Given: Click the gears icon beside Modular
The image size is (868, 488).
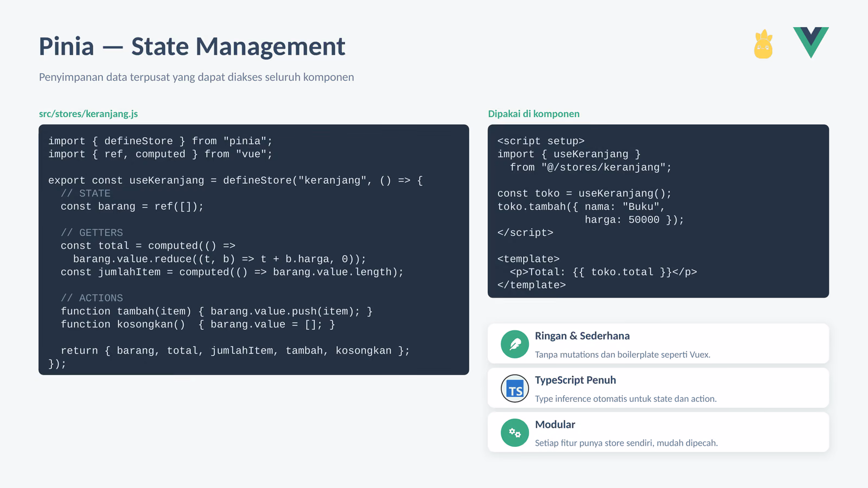Looking at the screenshot, I should point(515,433).
